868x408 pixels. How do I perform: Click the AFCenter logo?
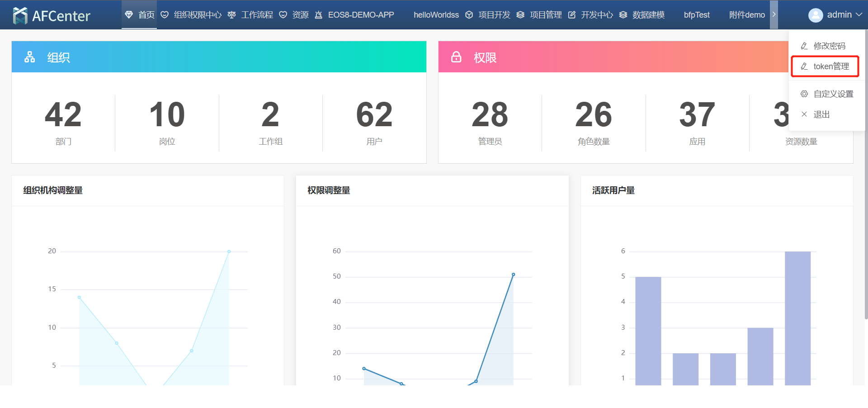pyautogui.click(x=52, y=15)
